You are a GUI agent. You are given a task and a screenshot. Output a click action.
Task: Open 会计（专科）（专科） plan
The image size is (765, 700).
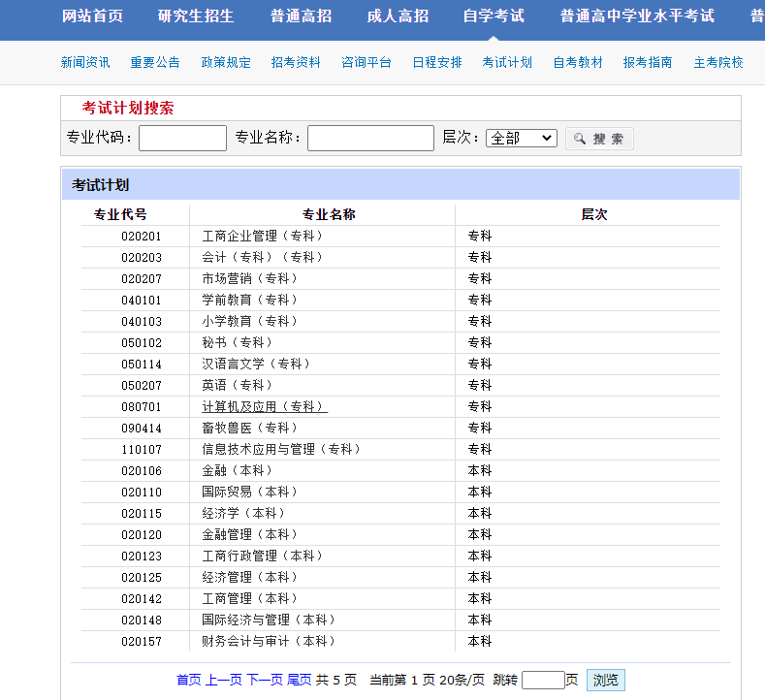coord(263,257)
